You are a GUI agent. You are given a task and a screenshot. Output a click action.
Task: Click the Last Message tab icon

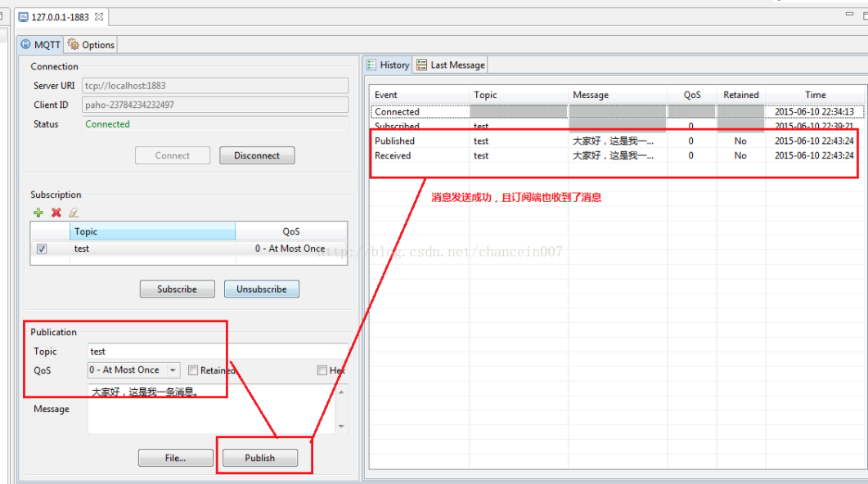coord(422,65)
